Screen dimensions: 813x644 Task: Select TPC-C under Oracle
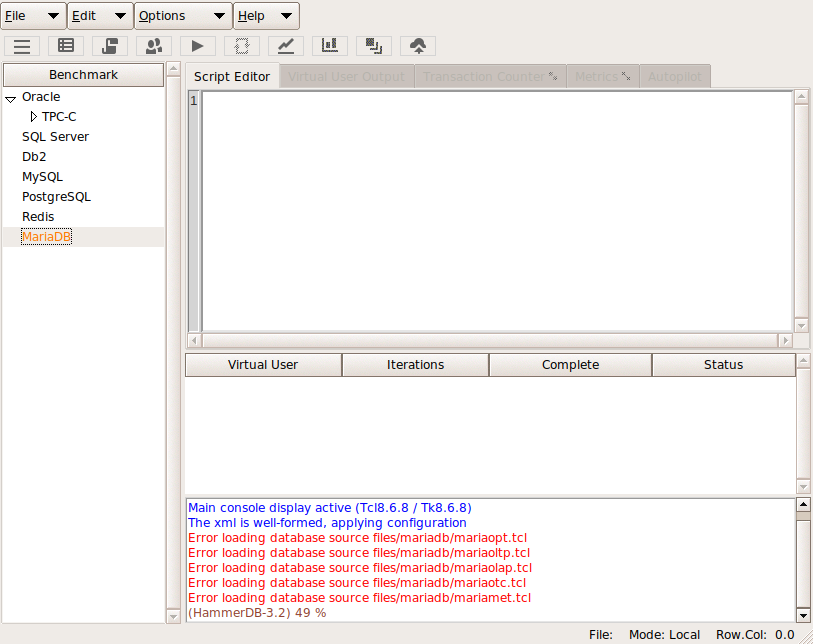click(59, 117)
